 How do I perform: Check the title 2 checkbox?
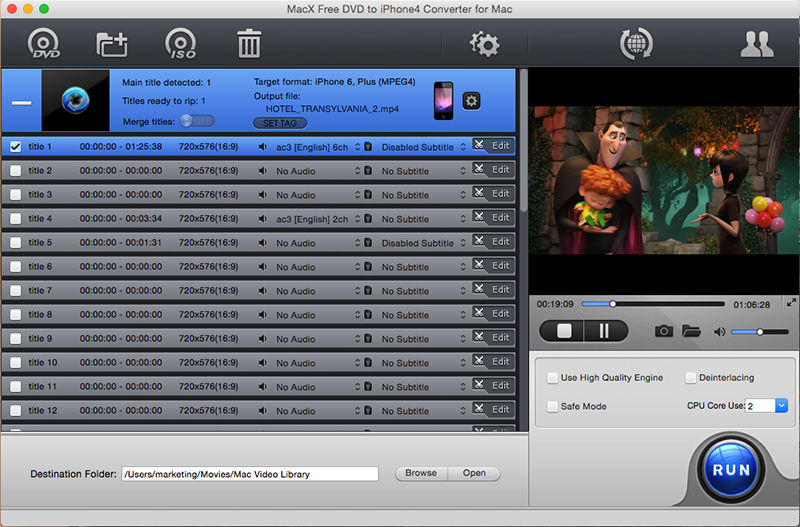[x=16, y=171]
